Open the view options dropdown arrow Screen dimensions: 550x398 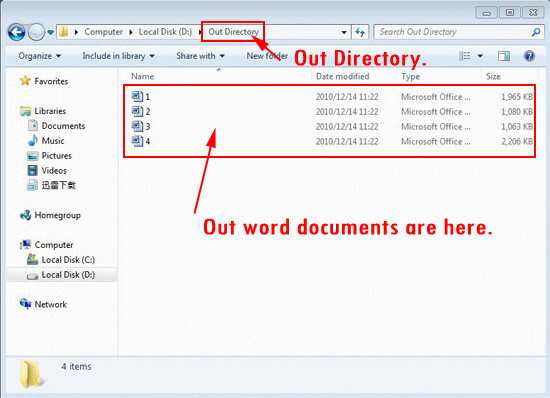coord(480,56)
